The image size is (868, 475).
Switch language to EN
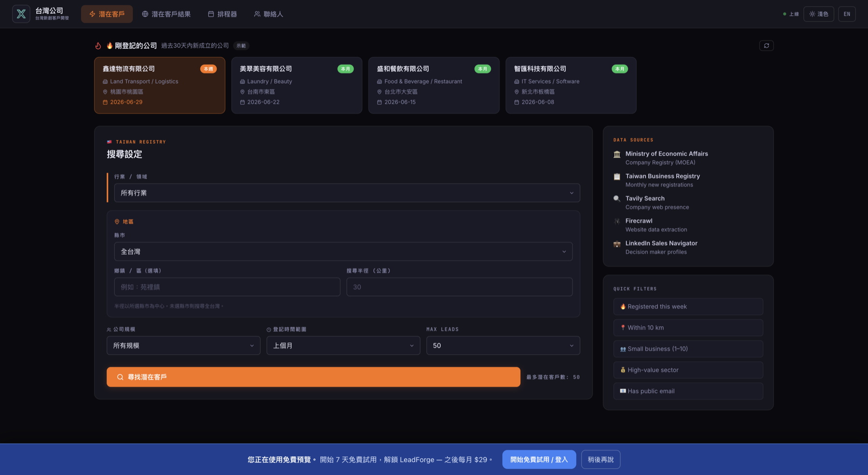(x=847, y=14)
